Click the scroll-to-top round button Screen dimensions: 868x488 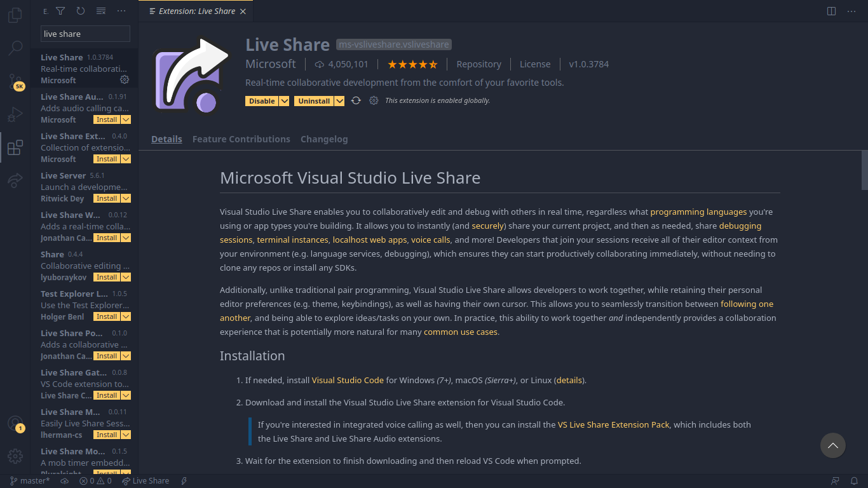point(832,445)
